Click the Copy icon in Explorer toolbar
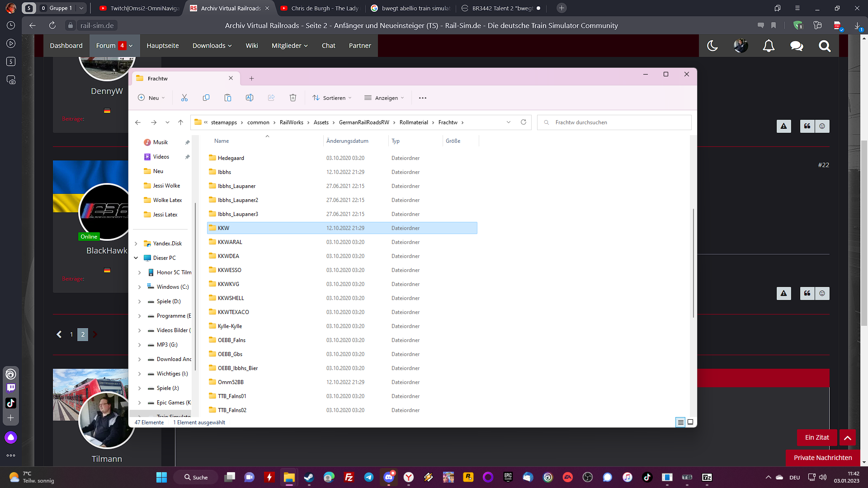 (206, 98)
